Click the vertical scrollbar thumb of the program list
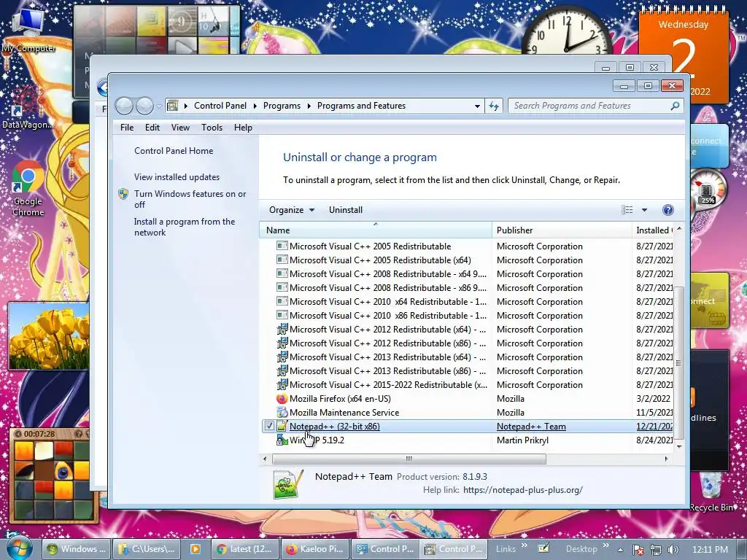Viewport: 747px width, 560px height. pos(679,363)
